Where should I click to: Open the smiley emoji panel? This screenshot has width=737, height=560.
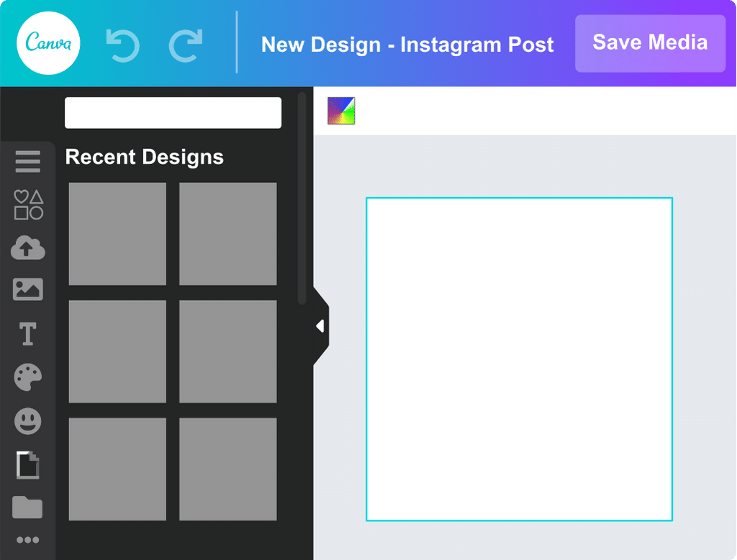[x=28, y=421]
